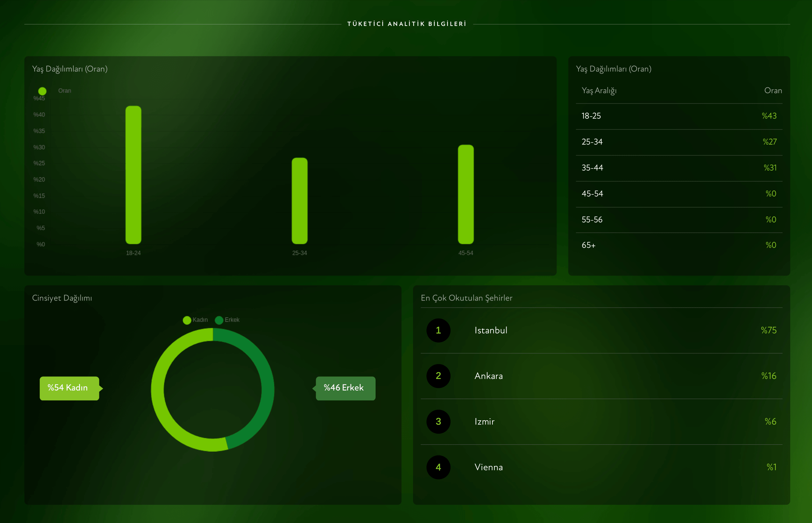Click the %54 Kadın label badge
The width and height of the screenshot is (812, 523).
pos(69,388)
